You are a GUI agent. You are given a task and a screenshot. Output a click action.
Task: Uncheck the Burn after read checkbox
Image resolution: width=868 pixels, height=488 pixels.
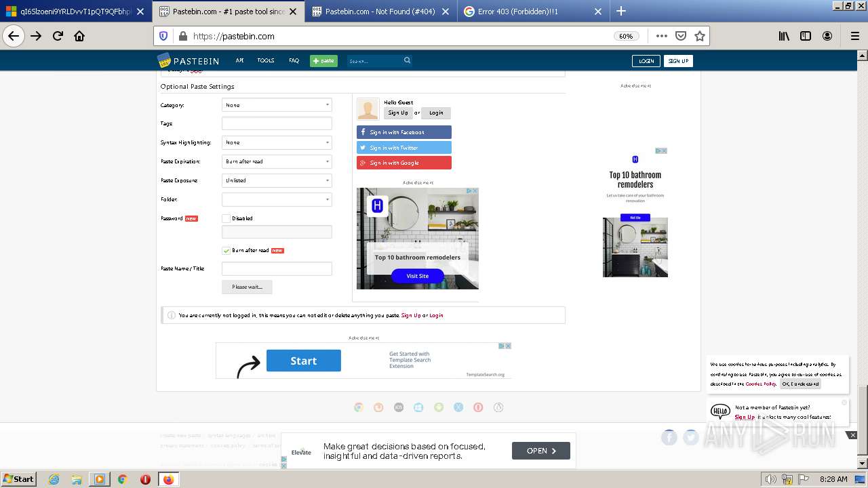point(226,251)
